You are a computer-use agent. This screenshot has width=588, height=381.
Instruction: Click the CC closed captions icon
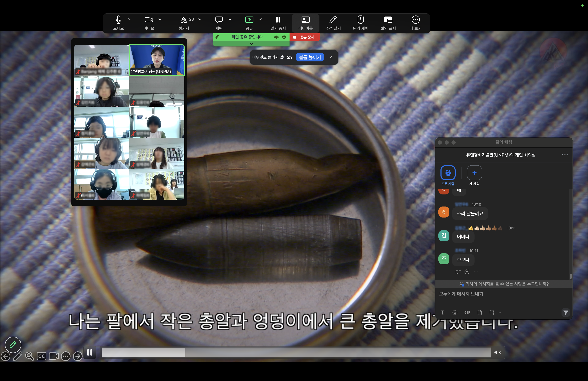[41, 356]
